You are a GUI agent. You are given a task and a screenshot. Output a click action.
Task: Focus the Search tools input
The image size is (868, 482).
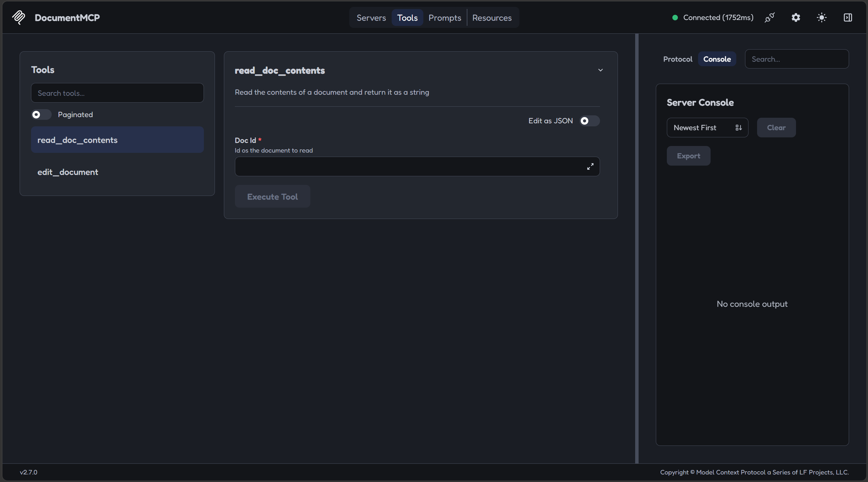click(117, 93)
